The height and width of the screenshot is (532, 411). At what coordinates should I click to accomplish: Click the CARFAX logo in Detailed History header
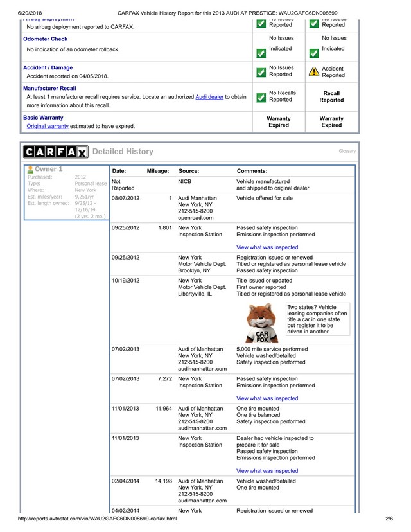click(x=56, y=152)
